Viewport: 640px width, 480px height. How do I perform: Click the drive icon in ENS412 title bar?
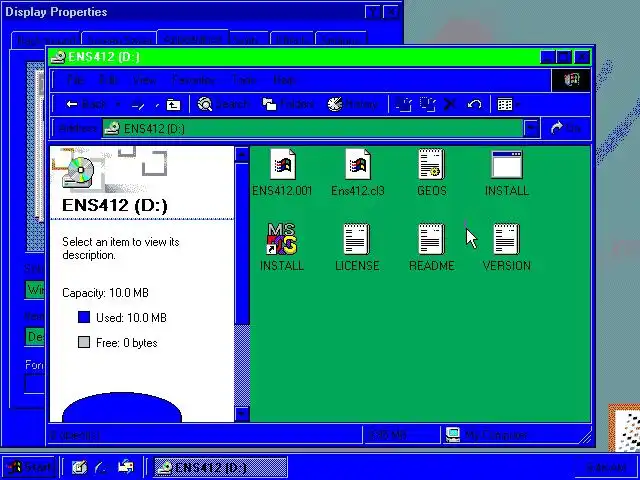coord(57,57)
